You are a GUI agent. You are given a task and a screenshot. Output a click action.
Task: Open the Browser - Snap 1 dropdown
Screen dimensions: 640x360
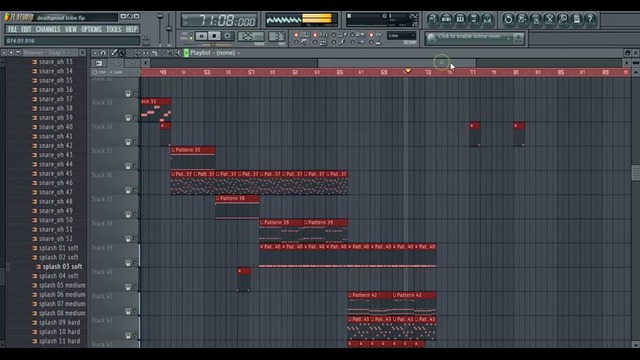click(x=49, y=53)
